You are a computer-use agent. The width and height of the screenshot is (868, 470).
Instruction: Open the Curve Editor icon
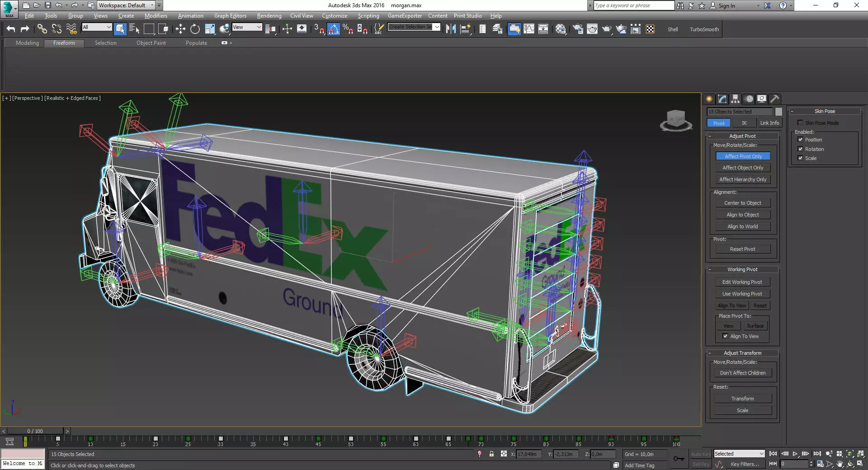coord(528,29)
